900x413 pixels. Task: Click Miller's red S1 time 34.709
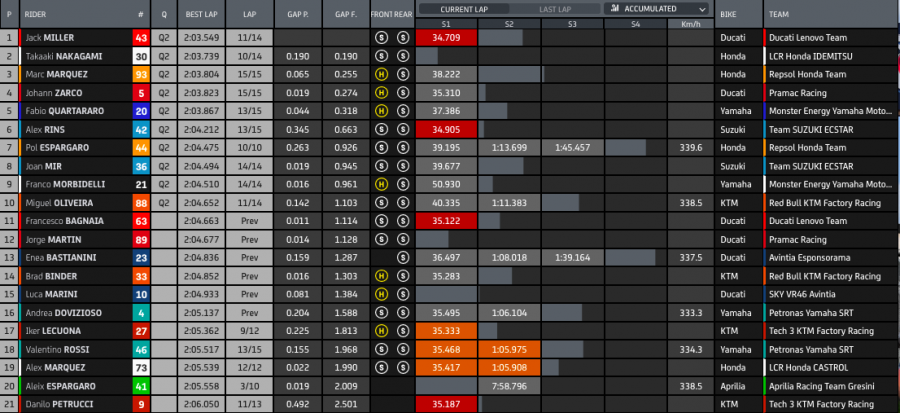(447, 38)
